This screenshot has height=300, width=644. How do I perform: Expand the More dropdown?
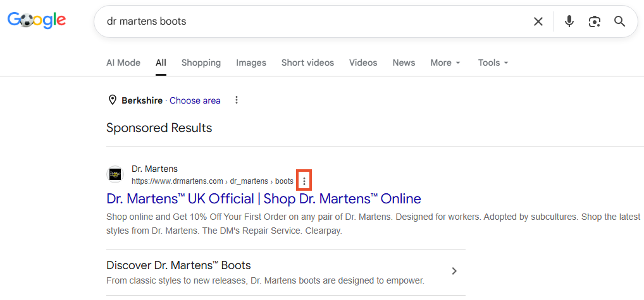(x=445, y=63)
